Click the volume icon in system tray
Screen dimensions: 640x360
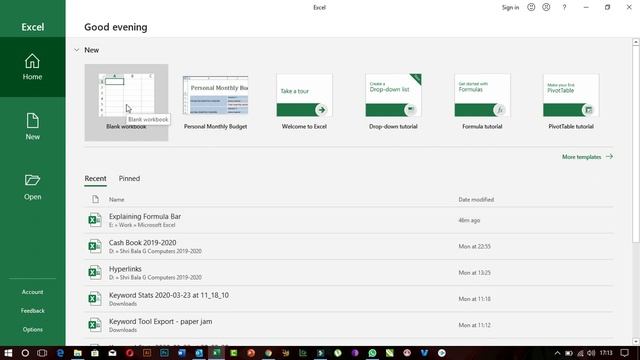pyautogui.click(x=591, y=353)
